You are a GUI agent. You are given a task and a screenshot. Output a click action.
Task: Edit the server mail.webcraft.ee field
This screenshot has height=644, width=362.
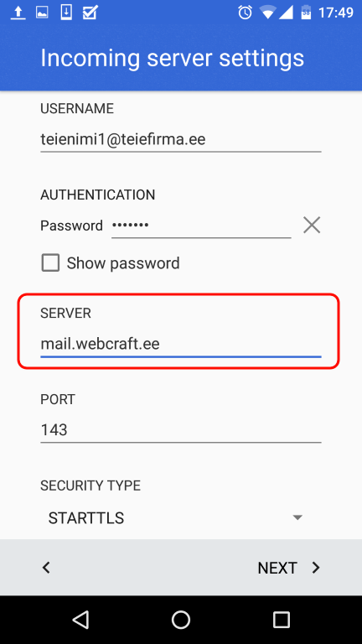tap(181, 344)
